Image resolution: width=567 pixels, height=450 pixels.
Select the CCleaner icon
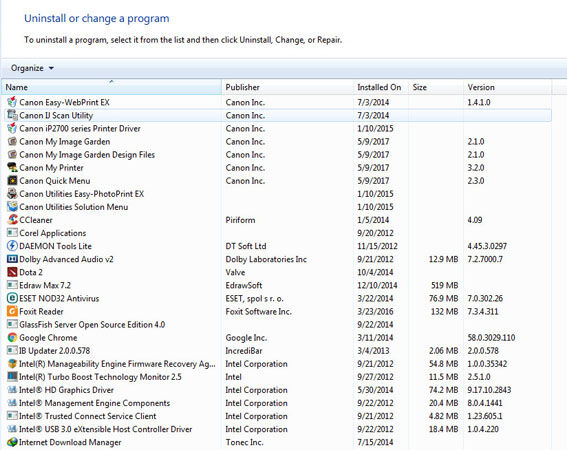tap(12, 220)
